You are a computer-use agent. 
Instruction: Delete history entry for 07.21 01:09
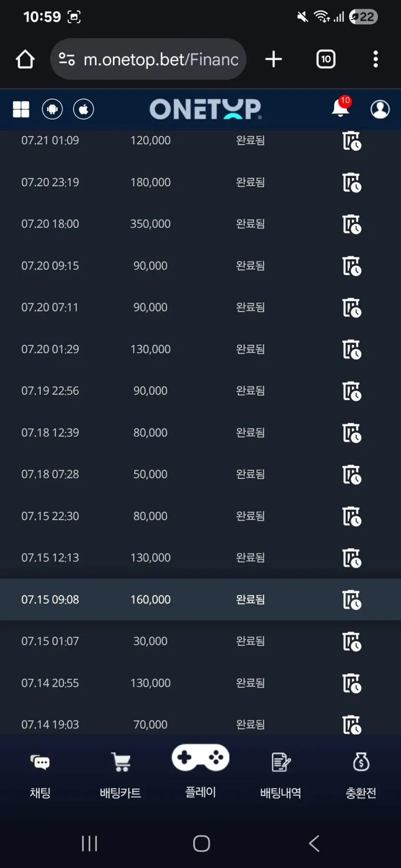(352, 141)
